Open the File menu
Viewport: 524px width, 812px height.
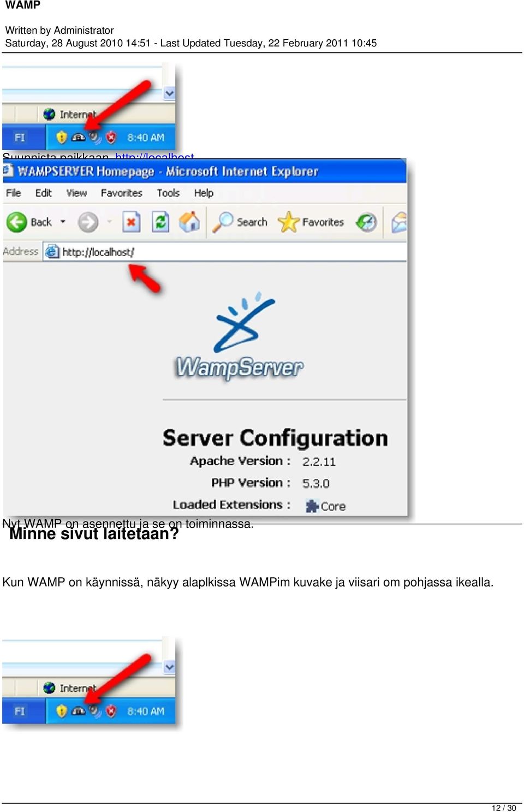pos(14,193)
